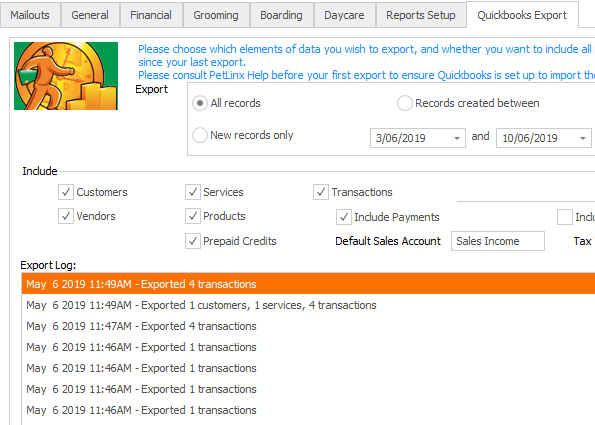Go to the Financial tab
595x425 pixels.
[x=151, y=15]
